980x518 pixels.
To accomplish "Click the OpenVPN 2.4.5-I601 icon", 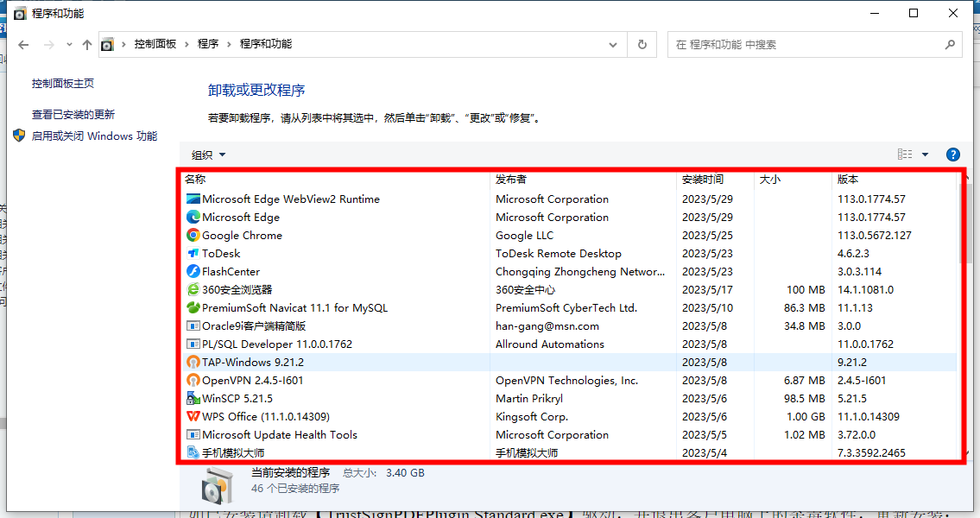I will click(193, 381).
